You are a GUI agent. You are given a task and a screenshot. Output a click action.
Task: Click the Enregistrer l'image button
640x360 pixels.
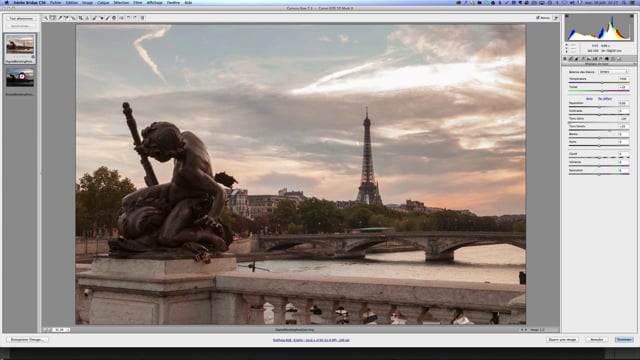tap(27, 339)
